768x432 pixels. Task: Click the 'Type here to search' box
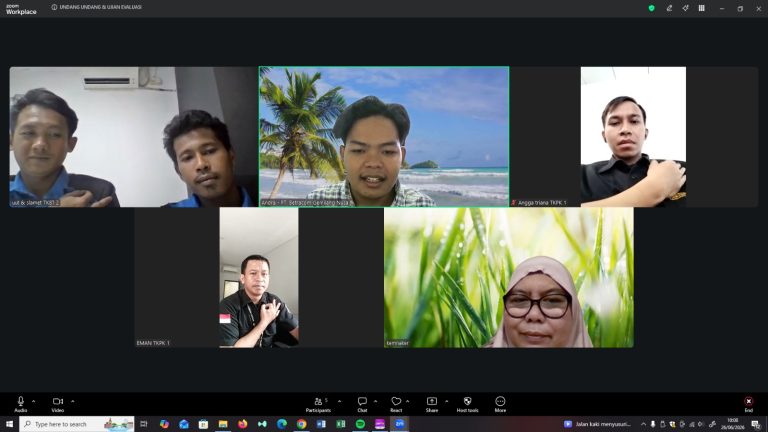tap(77, 424)
